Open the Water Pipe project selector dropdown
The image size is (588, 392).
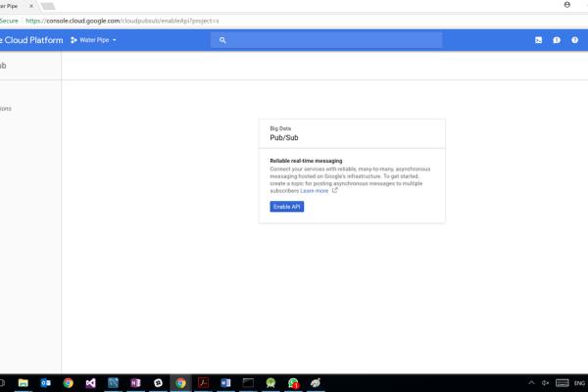[x=94, y=40]
